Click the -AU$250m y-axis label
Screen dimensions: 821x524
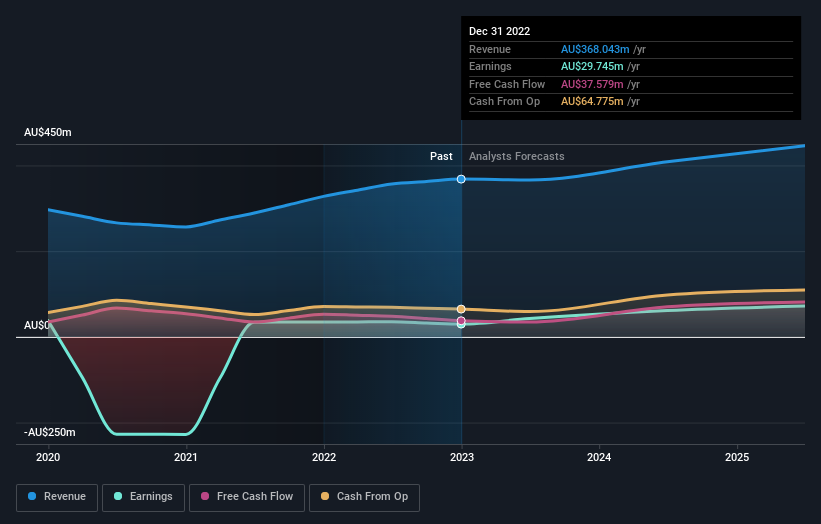coord(50,432)
